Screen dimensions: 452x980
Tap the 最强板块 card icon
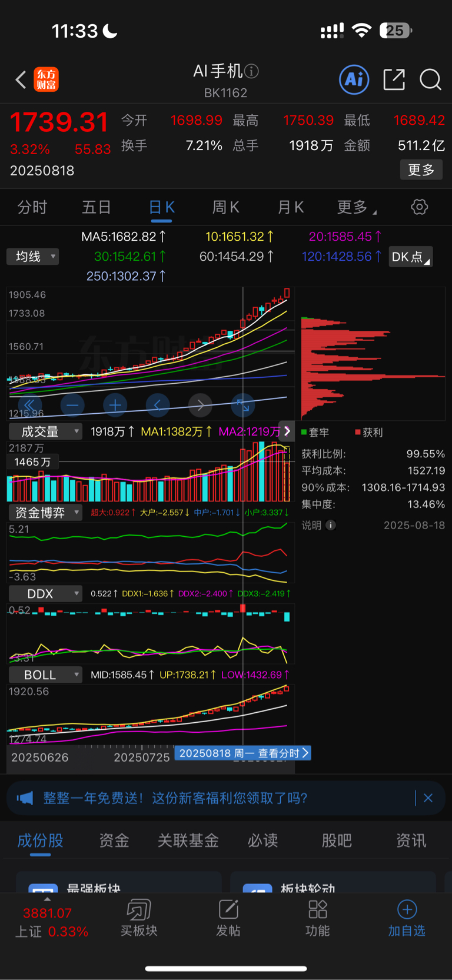[43, 888]
